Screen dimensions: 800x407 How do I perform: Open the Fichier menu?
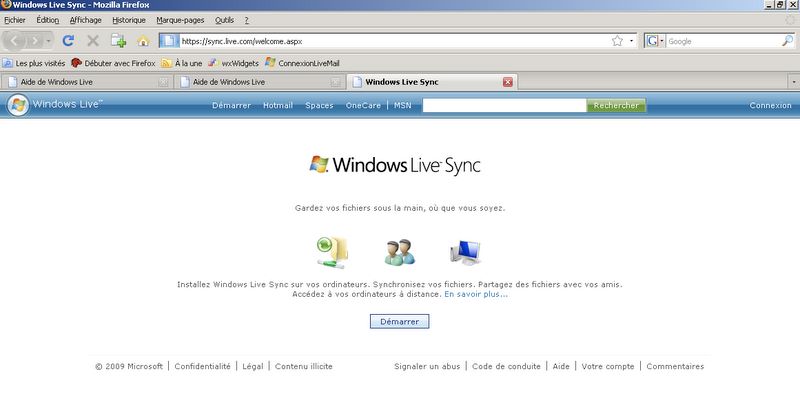(15, 20)
